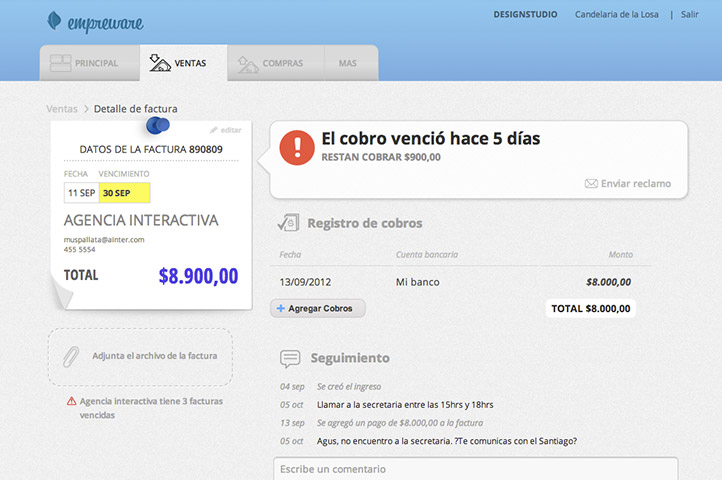The image size is (722, 480).
Task: Click the phone number 455 5554
Action: pyautogui.click(x=80, y=250)
